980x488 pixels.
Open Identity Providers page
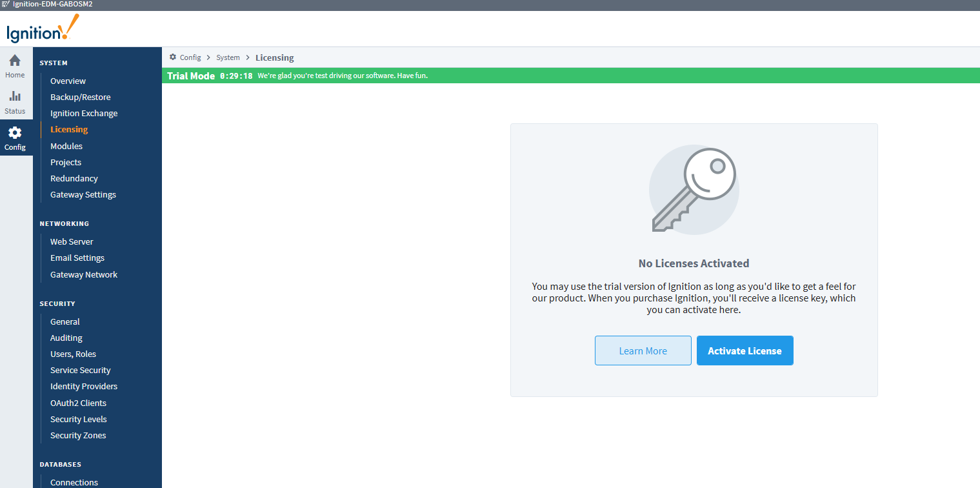tap(84, 386)
